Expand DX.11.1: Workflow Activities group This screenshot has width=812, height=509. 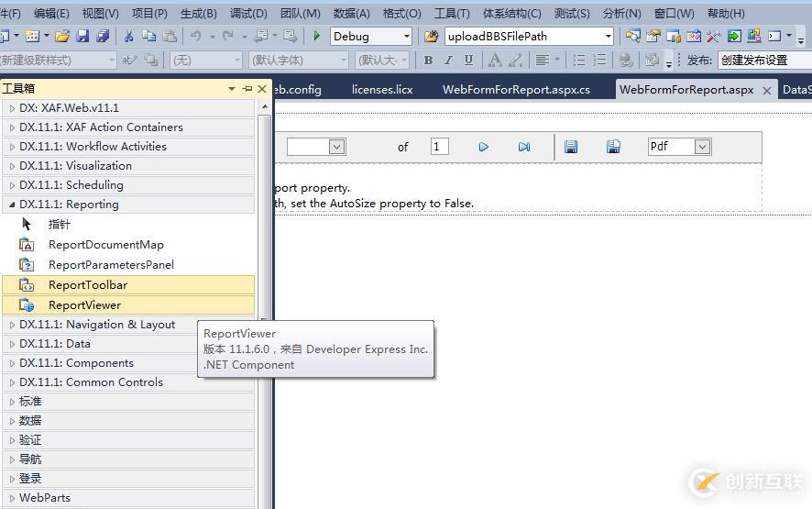13,147
